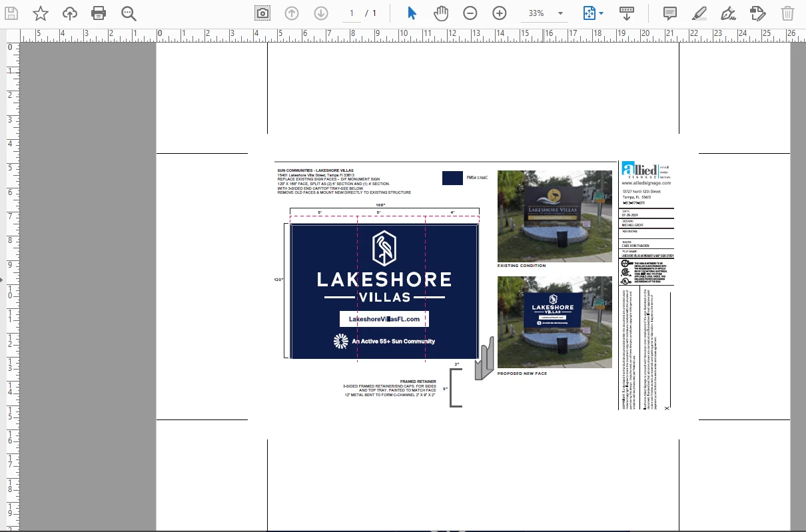The image size is (806, 532).
Task: Open the stamp tool
Action: (x=757, y=13)
